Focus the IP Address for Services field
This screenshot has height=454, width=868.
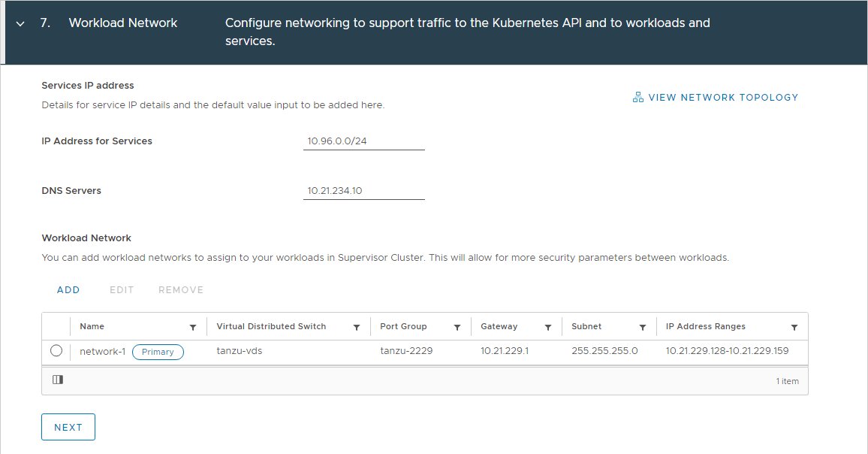point(363,141)
